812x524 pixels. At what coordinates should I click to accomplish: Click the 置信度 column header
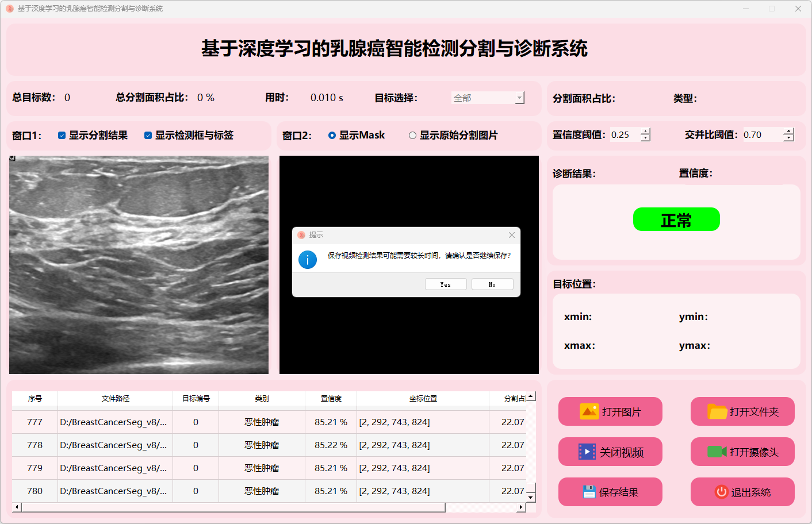click(331, 399)
